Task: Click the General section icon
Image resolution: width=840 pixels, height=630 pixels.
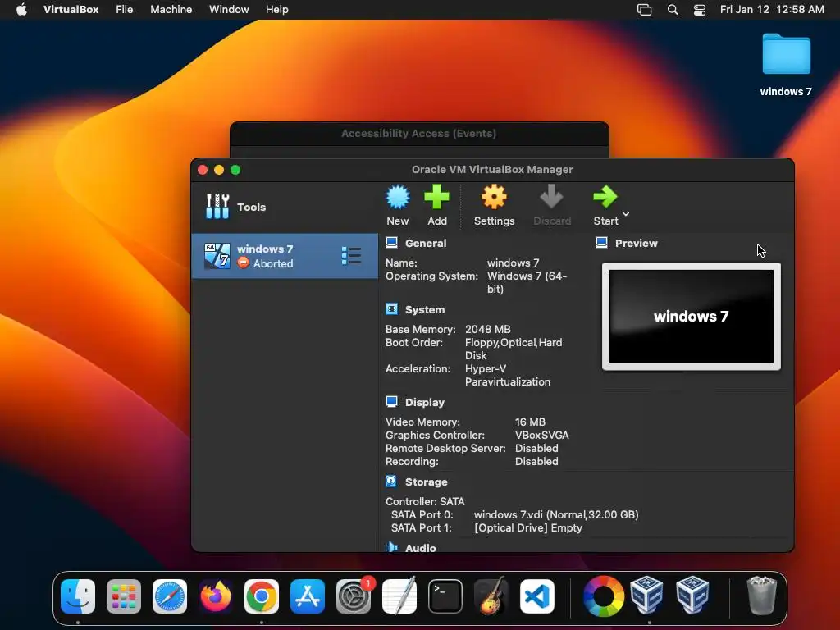Action: click(391, 243)
